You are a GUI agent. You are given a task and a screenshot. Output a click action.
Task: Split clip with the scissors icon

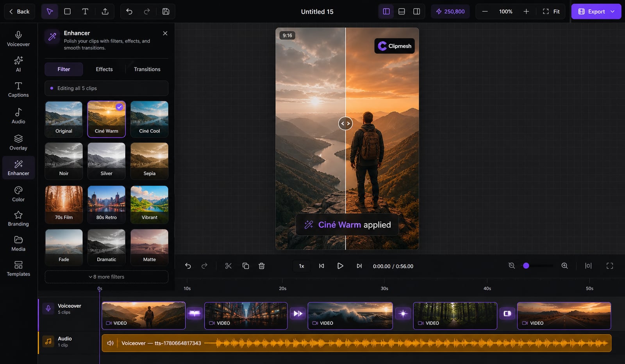tap(229, 266)
